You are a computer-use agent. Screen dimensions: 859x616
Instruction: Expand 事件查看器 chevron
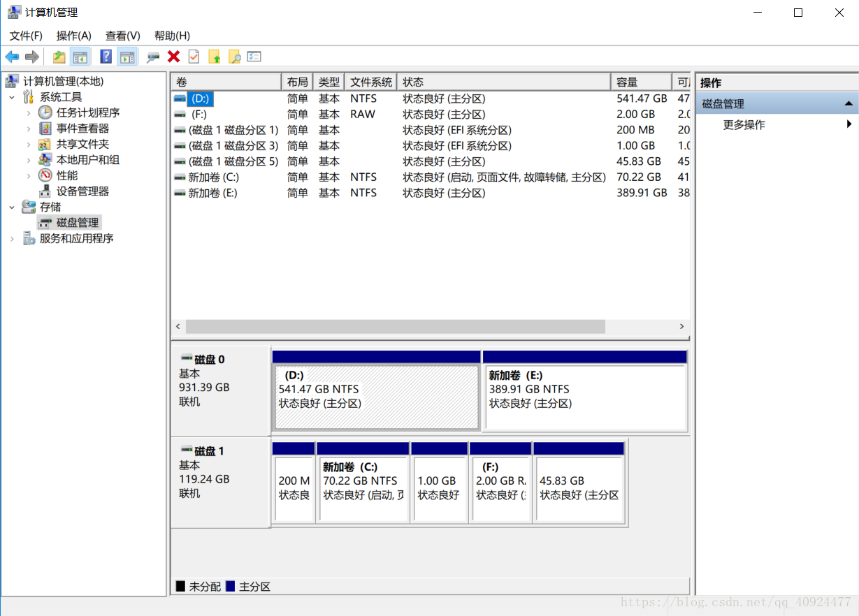tap(29, 129)
